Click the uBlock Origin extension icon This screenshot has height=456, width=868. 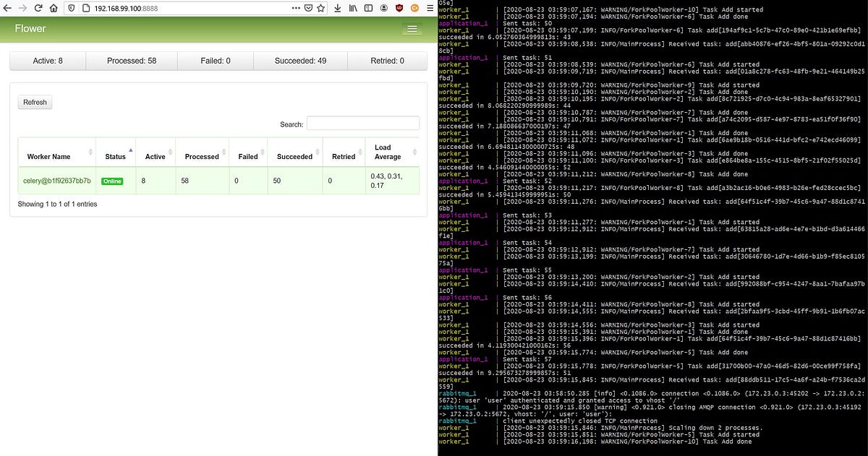point(399,9)
